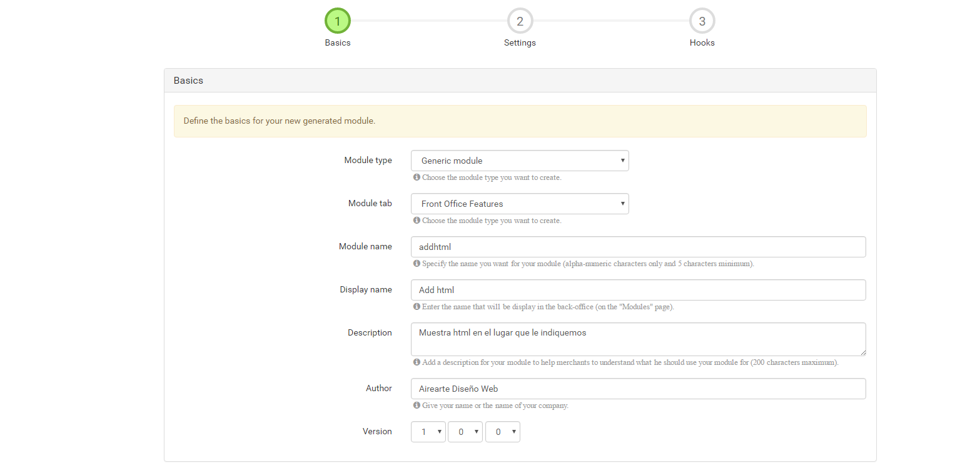Open the Module type dropdown

tap(519, 161)
